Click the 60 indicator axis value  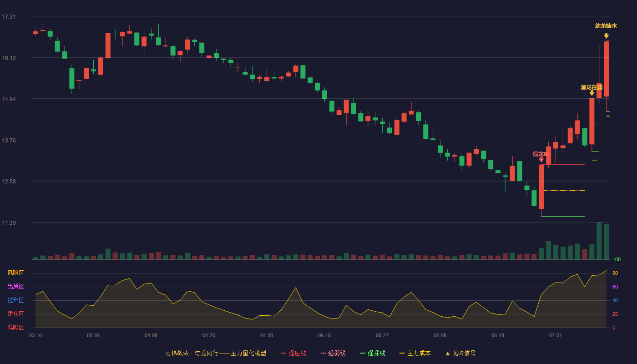tap(615, 287)
